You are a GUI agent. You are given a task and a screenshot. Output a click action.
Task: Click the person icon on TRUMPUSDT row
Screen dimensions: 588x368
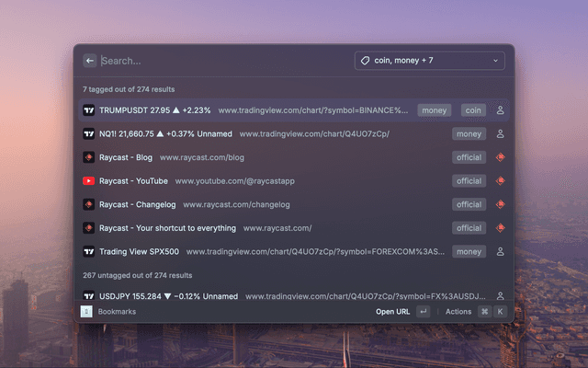pos(501,110)
